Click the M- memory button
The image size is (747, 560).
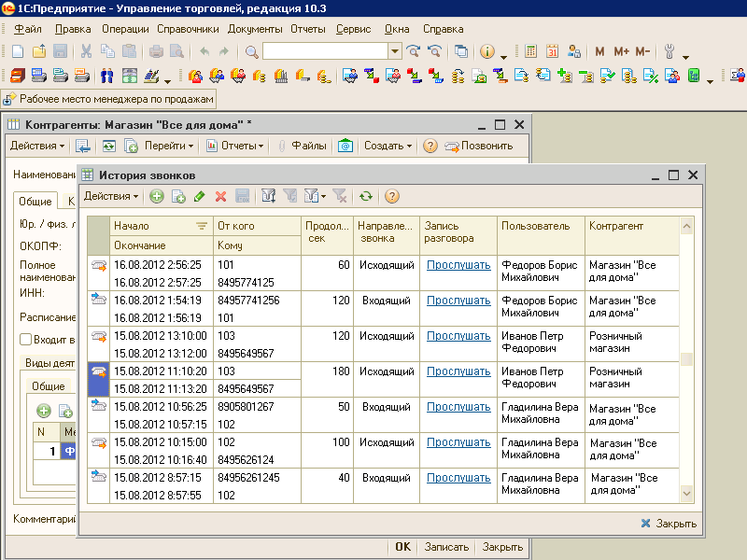tap(642, 51)
